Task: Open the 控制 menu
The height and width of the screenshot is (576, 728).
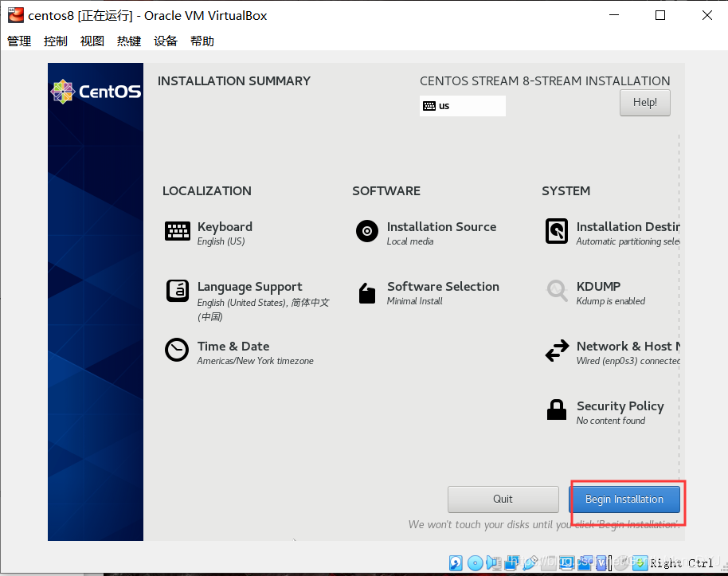Action: 56,41
